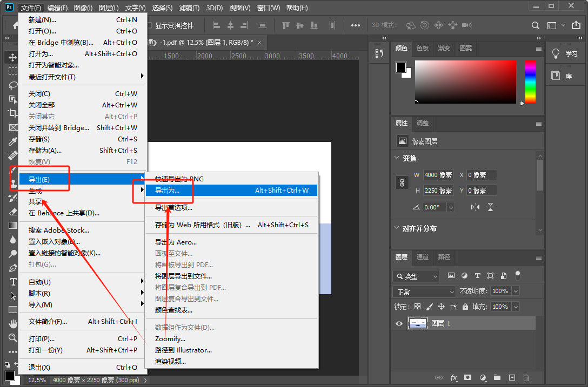Screen dimensions: 588x387
Task: Select the Zoom tool
Action: pyautogui.click(x=13, y=337)
